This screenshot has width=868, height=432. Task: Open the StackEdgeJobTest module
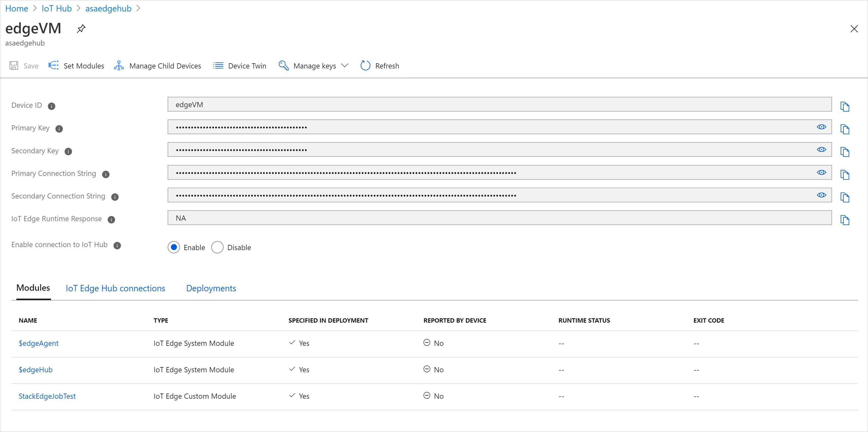[x=47, y=396]
